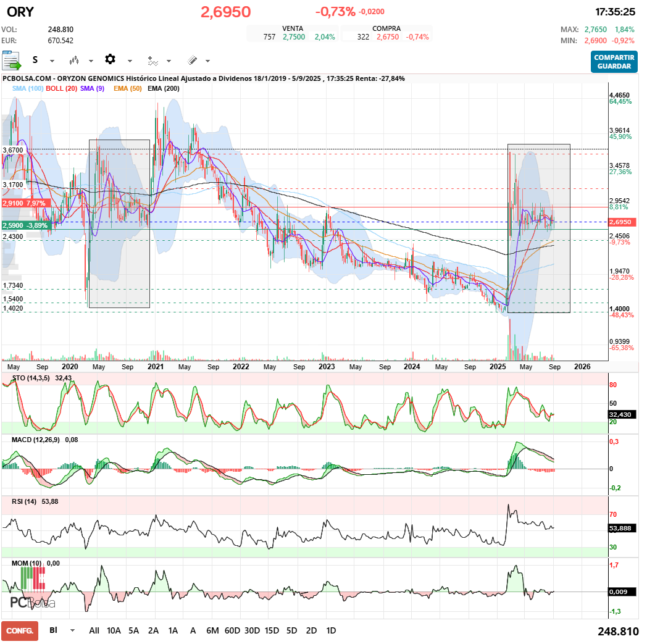Choose the 2A time range

[x=154, y=630]
